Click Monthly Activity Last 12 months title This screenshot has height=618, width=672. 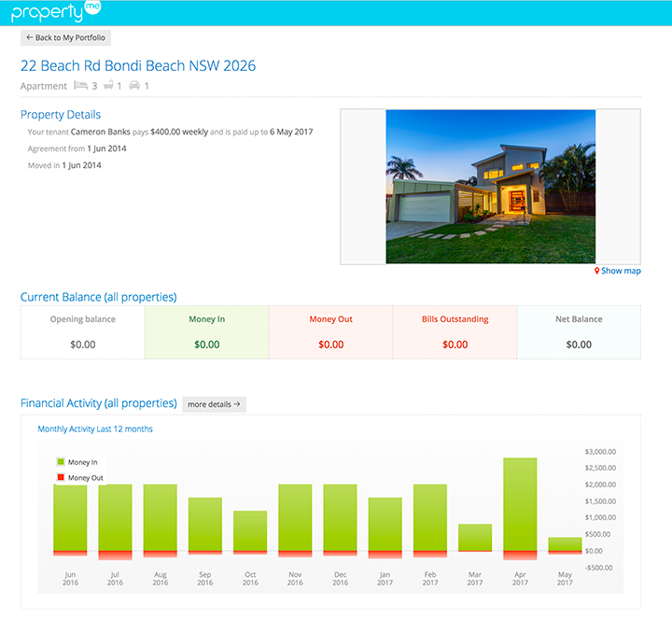[95, 429]
